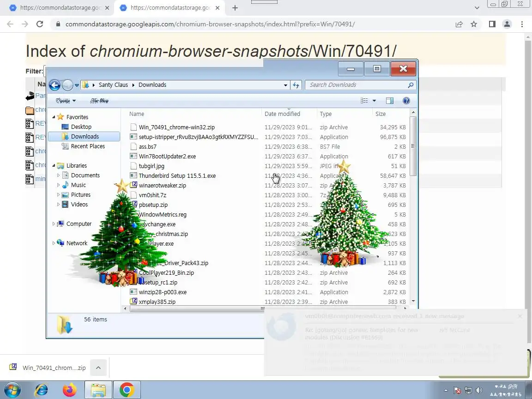Click the search magnifier icon in Explorer

pos(411,85)
